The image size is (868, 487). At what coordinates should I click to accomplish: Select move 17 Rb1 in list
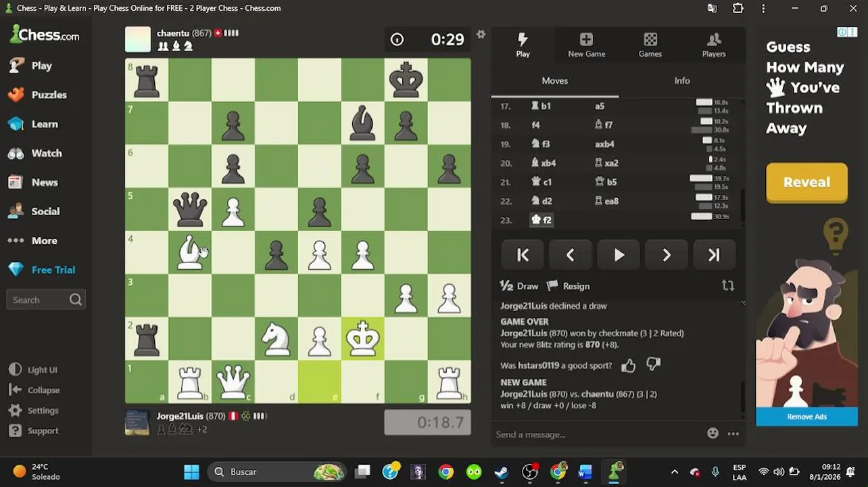click(x=541, y=106)
